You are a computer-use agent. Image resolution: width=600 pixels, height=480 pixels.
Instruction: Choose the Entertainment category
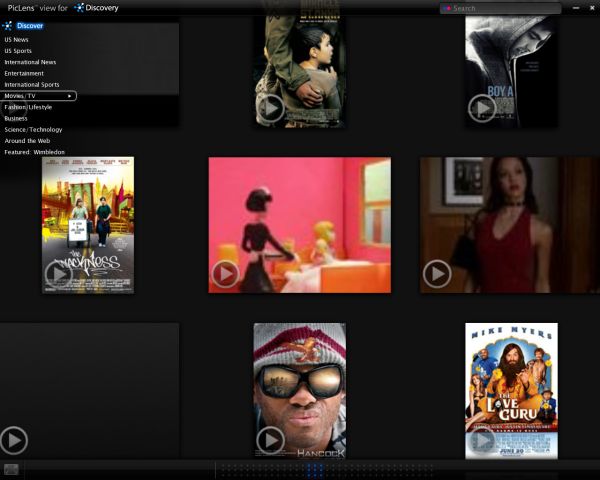click(24, 73)
